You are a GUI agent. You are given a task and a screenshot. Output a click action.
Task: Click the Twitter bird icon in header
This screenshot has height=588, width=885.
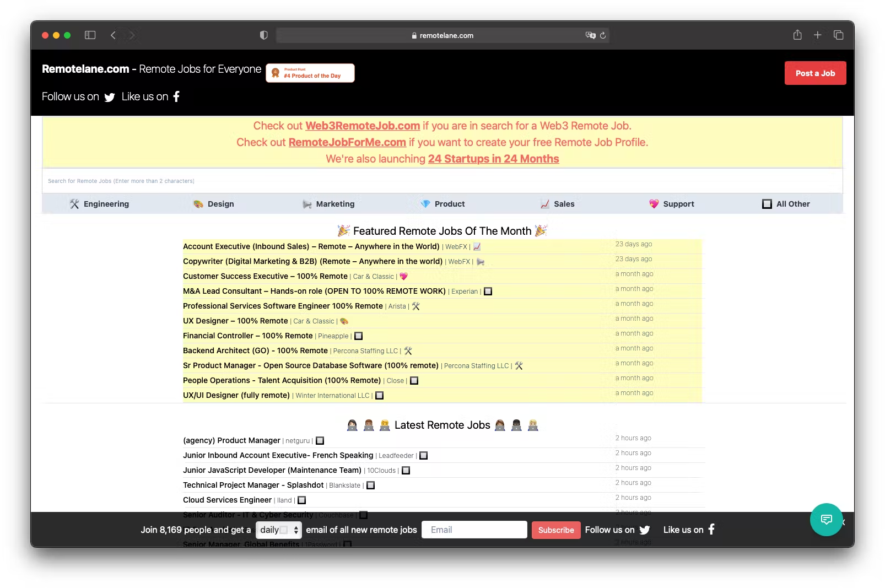point(110,97)
